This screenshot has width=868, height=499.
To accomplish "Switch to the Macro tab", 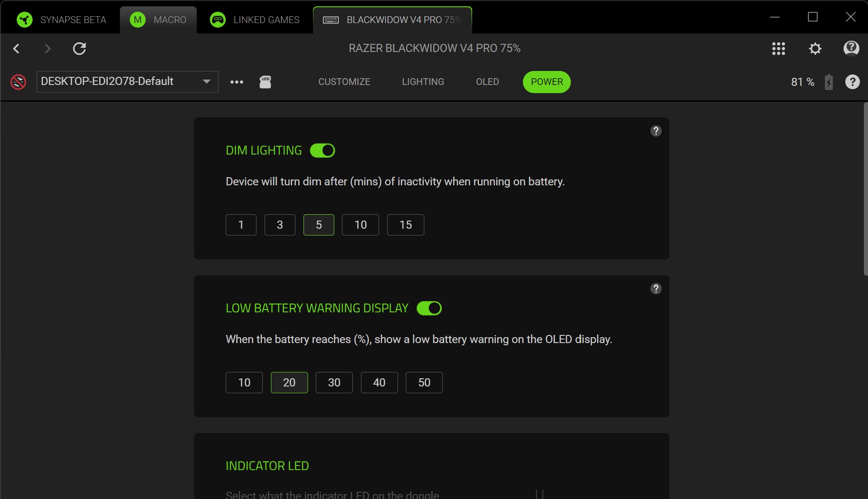I will point(158,20).
